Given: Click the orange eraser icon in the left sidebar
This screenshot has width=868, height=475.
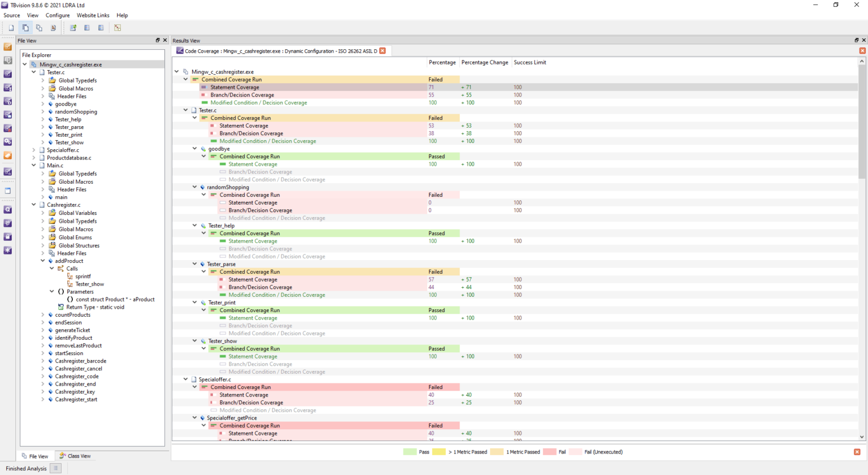Looking at the screenshot, I should [x=8, y=156].
